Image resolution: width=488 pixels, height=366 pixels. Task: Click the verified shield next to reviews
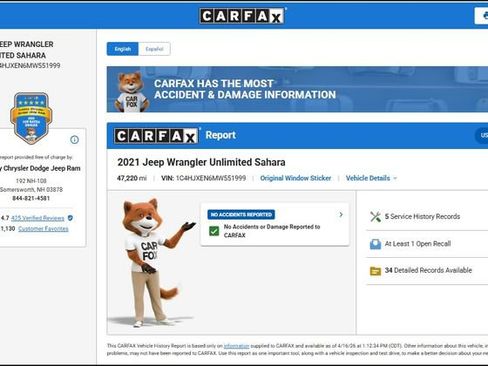tap(70, 218)
